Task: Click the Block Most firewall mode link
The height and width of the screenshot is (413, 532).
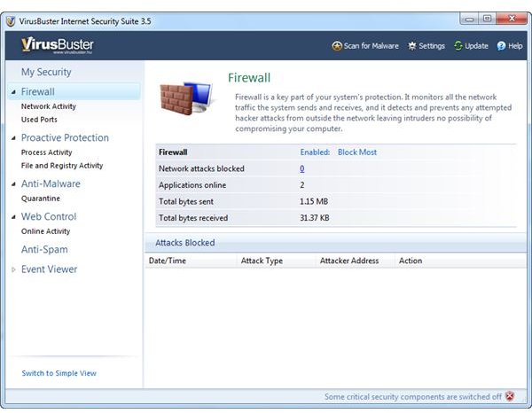Action: coord(357,152)
